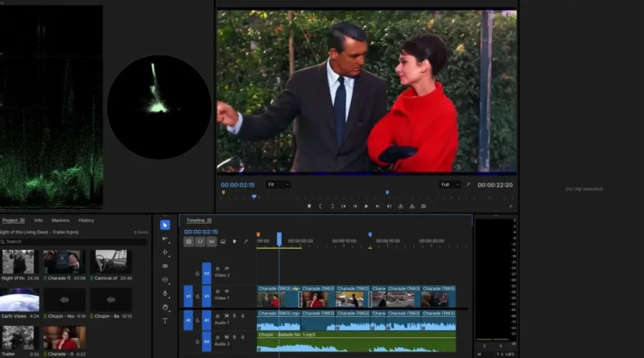Toggle the Audio 2 track lock
The width and height of the screenshot is (644, 358).
tap(197, 342)
